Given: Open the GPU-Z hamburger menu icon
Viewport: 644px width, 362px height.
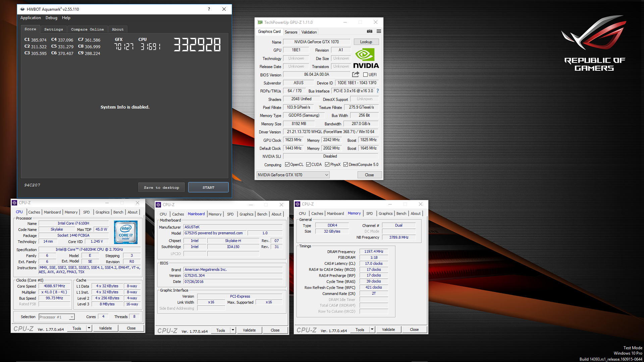Looking at the screenshot, I should click(379, 31).
